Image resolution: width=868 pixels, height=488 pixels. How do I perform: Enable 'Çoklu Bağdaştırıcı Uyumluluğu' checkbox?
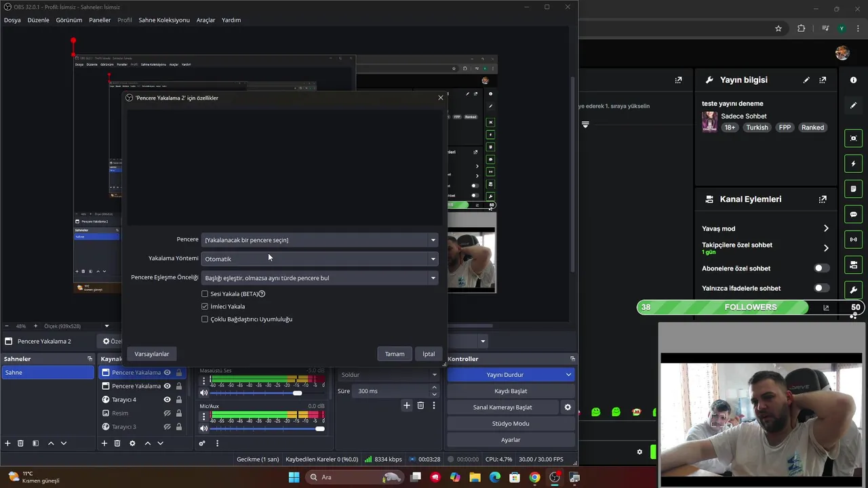point(205,319)
